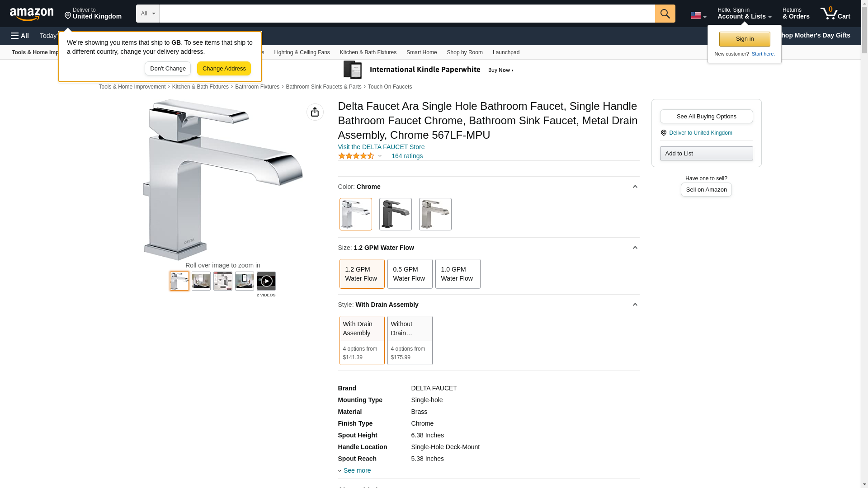The image size is (868, 488).
Task: Visit the DELTA FAUCET Store link
Action: tap(381, 147)
